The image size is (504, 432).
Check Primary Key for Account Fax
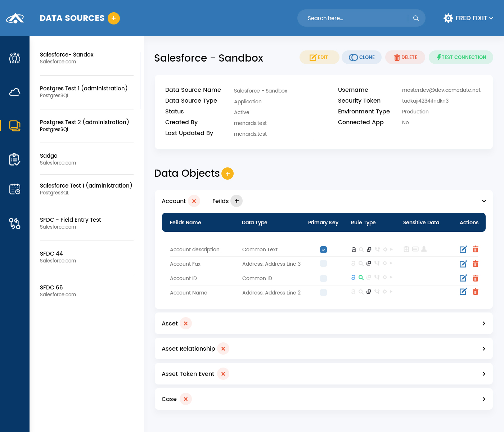pos(323,264)
